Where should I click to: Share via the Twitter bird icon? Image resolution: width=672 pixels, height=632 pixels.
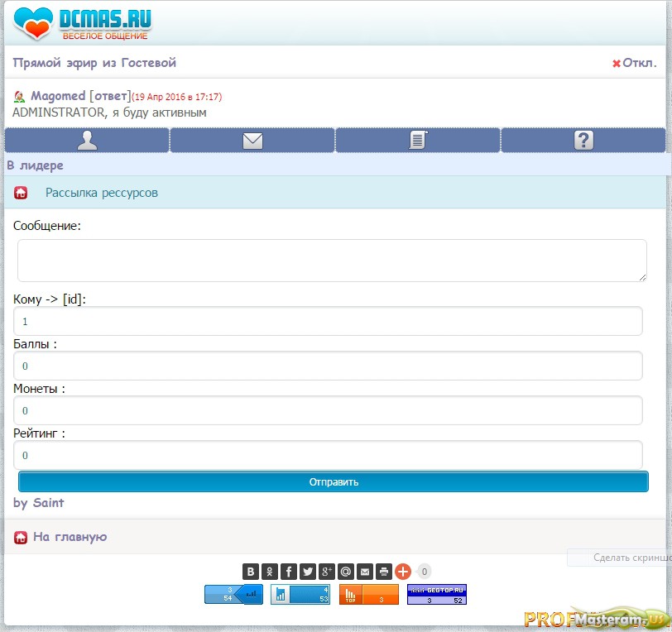[308, 572]
